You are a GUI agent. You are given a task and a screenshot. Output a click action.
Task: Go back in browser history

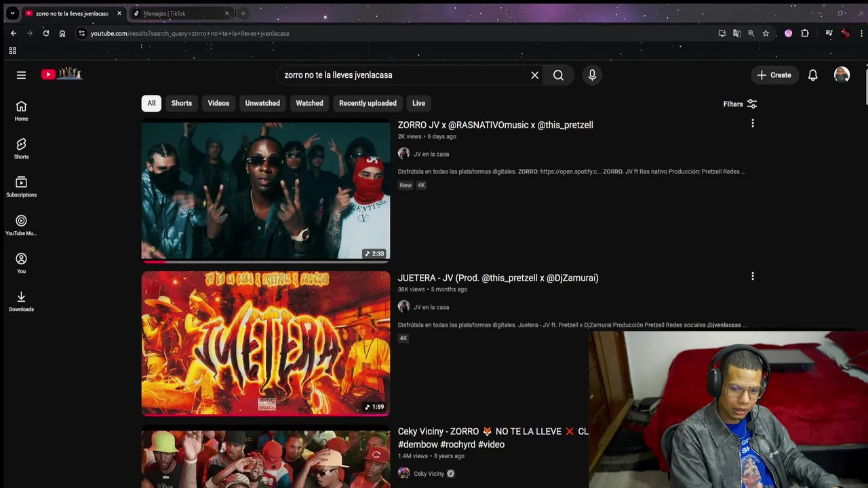pos(14,33)
